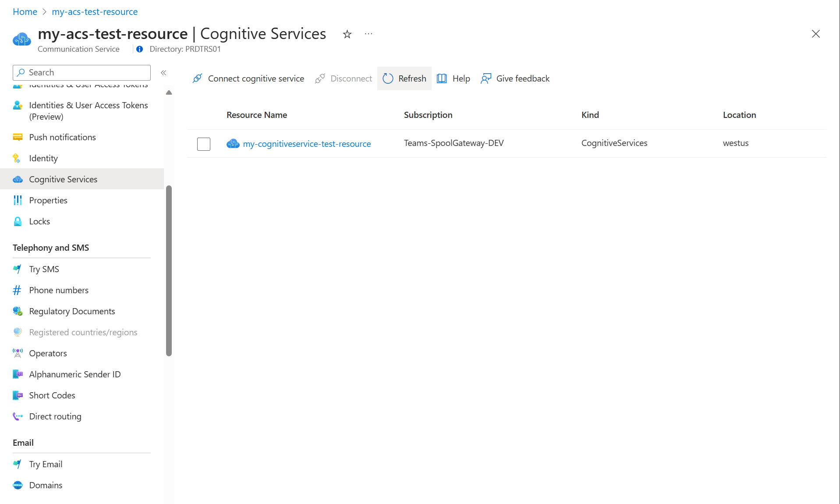
Task: Click the Kind column header
Action: (x=590, y=115)
